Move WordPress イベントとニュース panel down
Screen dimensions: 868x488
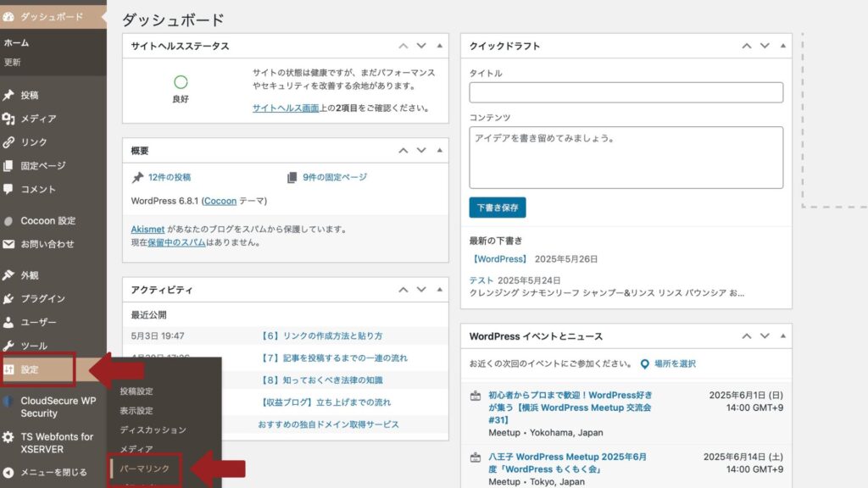point(765,336)
